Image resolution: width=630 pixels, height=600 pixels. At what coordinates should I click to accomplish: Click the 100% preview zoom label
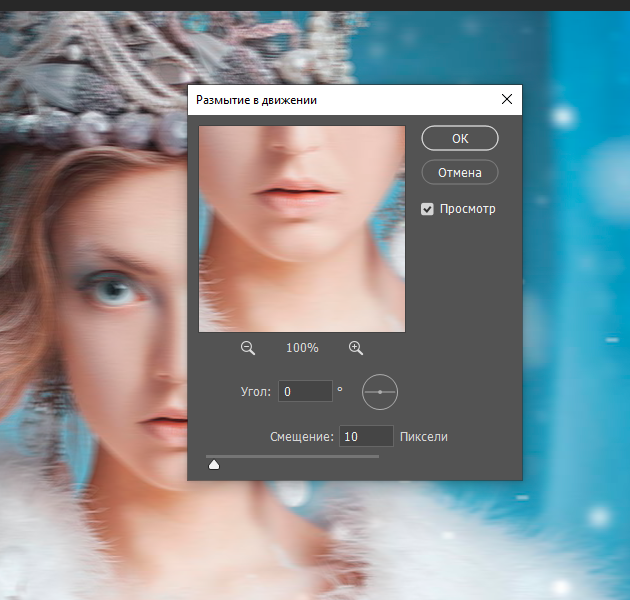click(x=302, y=348)
